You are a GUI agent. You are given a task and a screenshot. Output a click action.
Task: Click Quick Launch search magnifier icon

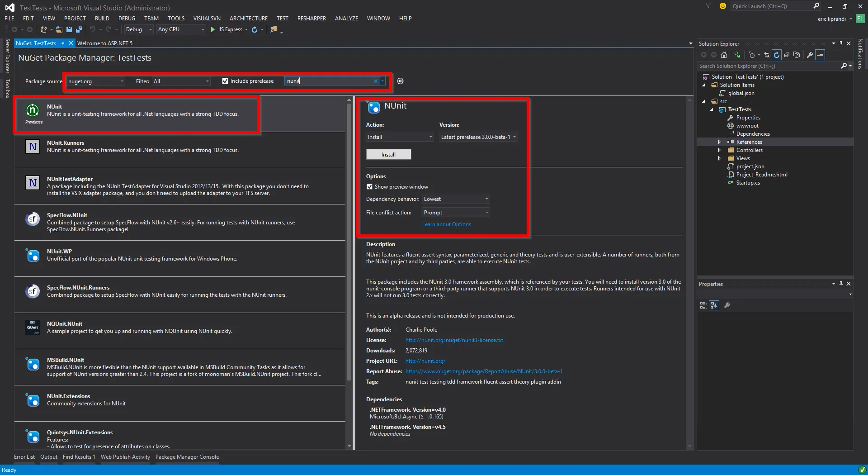pyautogui.click(x=816, y=6)
